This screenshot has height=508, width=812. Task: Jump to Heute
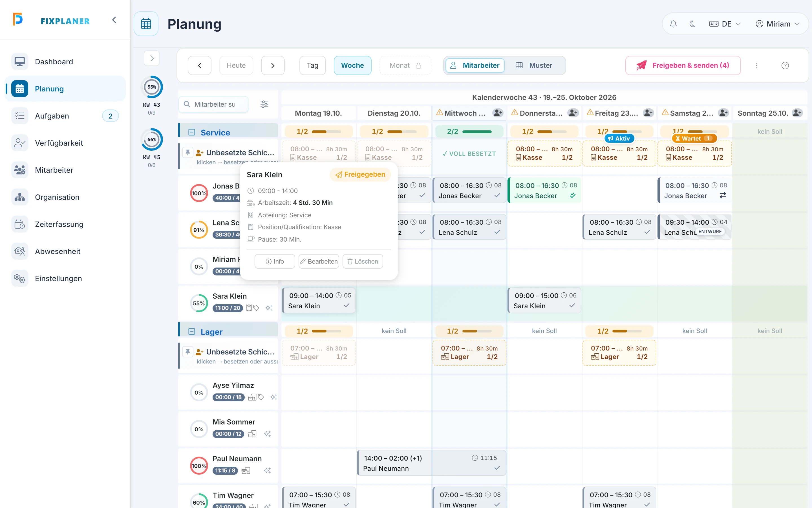tap(236, 65)
